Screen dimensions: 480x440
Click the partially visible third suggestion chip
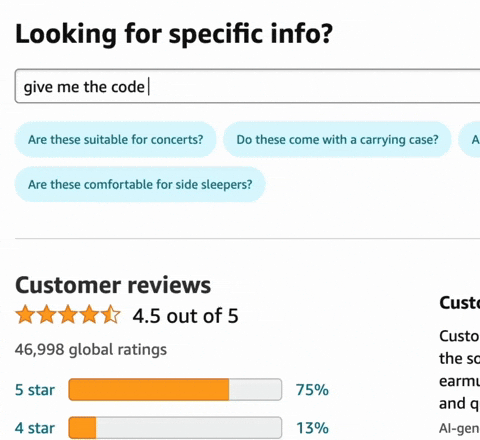tap(469, 140)
